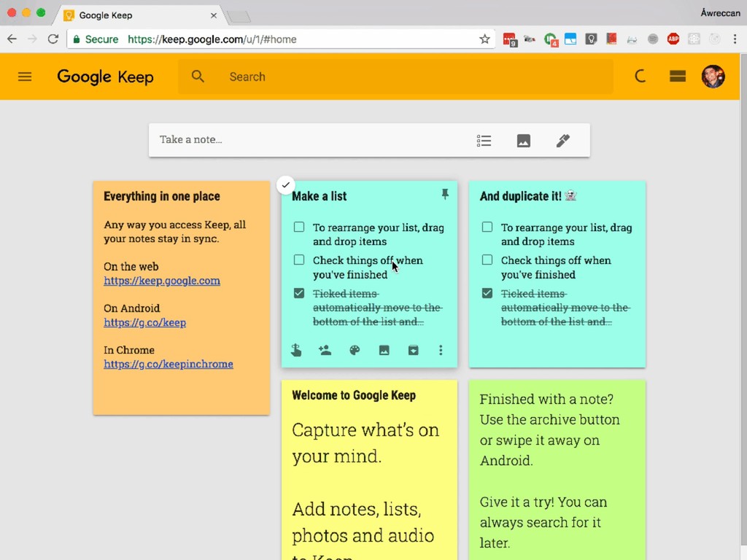
Task: Switch to list view layout
Action: [x=677, y=76]
